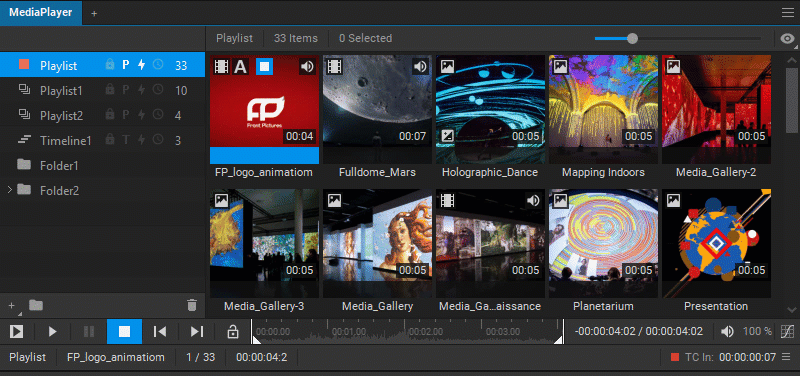Toggle lightning bolt on Playlist1 row
Image resolution: width=800 pixels, height=376 pixels.
pos(142,90)
